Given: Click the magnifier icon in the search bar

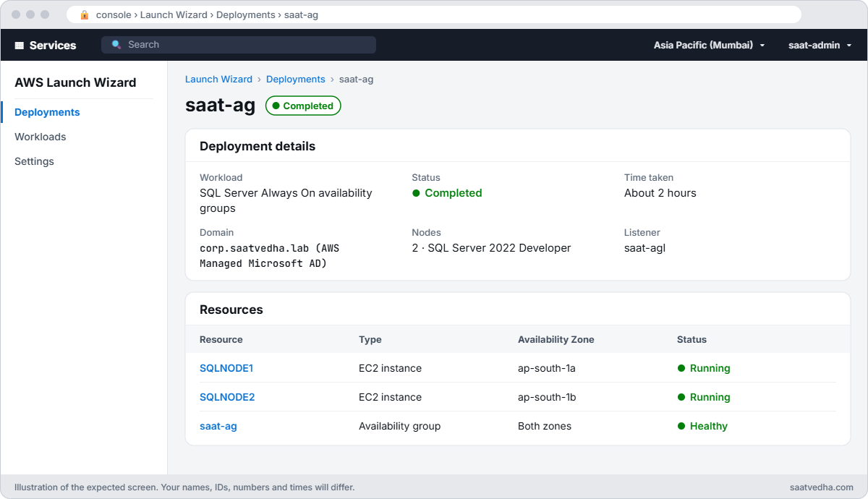Looking at the screenshot, I should click(116, 45).
